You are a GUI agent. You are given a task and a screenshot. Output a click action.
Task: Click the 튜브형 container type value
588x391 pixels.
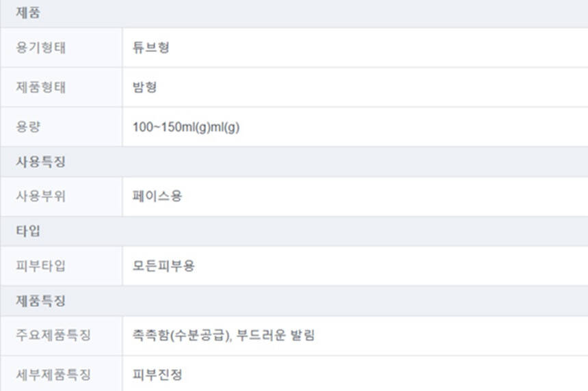pos(151,48)
